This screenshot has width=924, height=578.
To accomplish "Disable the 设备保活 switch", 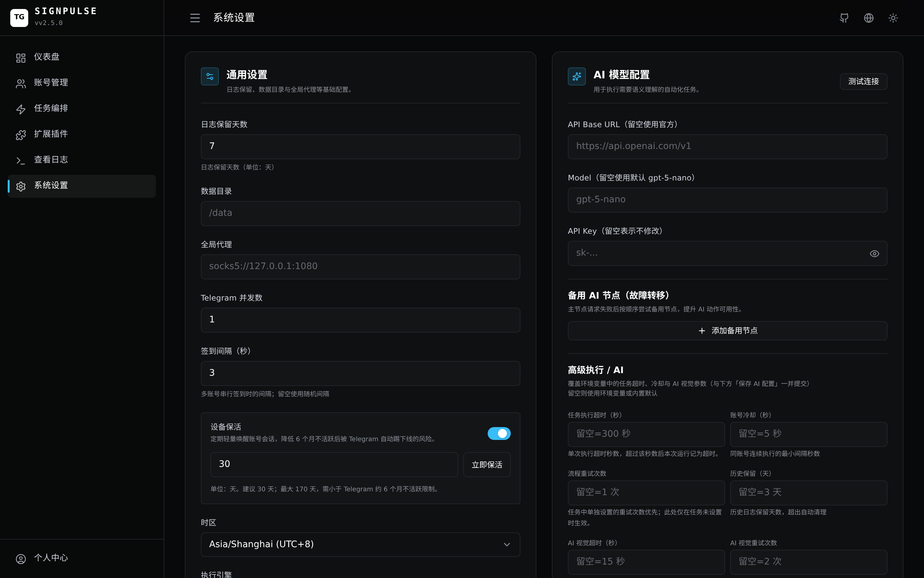I will click(x=499, y=433).
